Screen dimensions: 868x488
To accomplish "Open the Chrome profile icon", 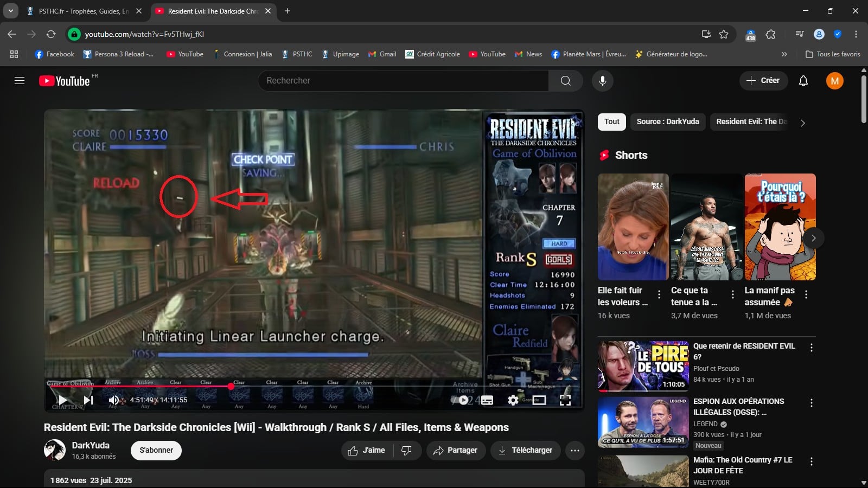I will (x=819, y=34).
